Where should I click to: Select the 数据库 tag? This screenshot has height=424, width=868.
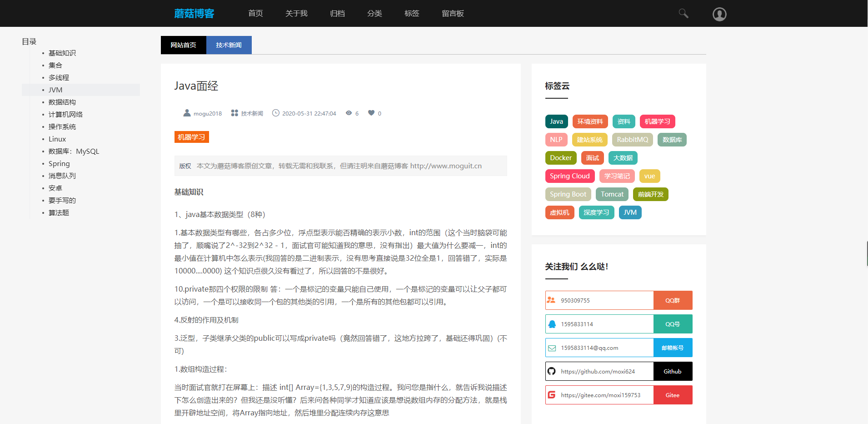(x=672, y=140)
